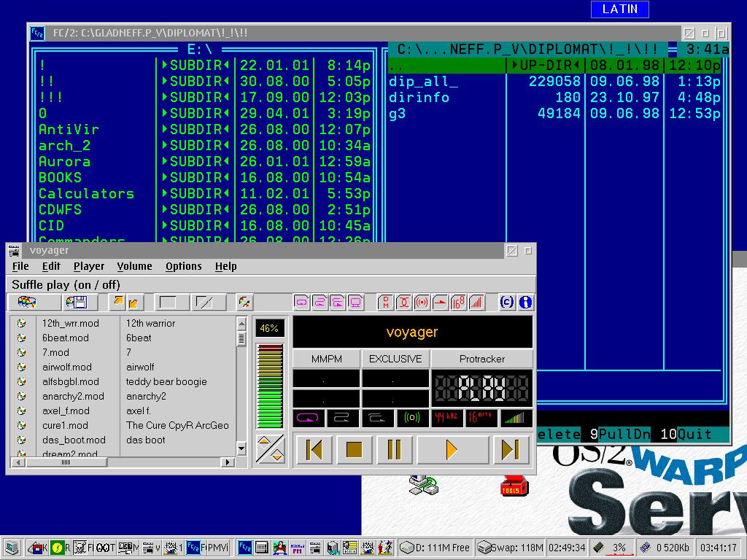Toggle the 44 kHz sample rate indicator

pyautogui.click(x=447, y=418)
